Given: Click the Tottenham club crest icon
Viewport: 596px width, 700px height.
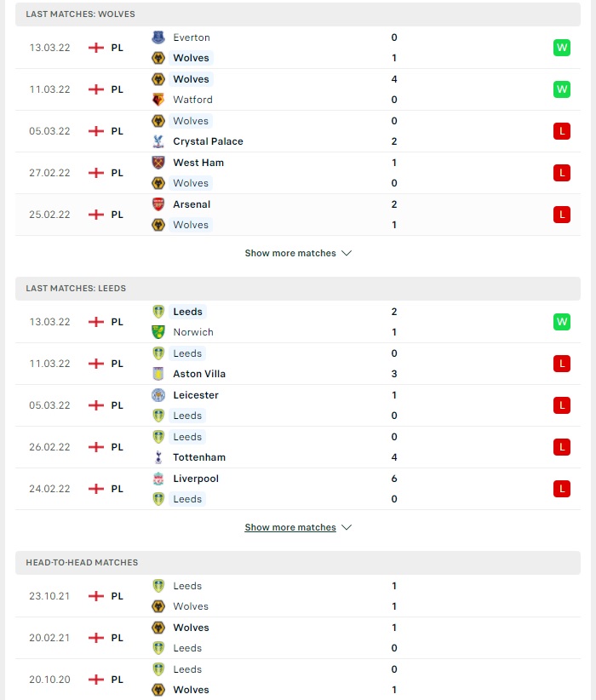Looking at the screenshot, I should 158,457.
